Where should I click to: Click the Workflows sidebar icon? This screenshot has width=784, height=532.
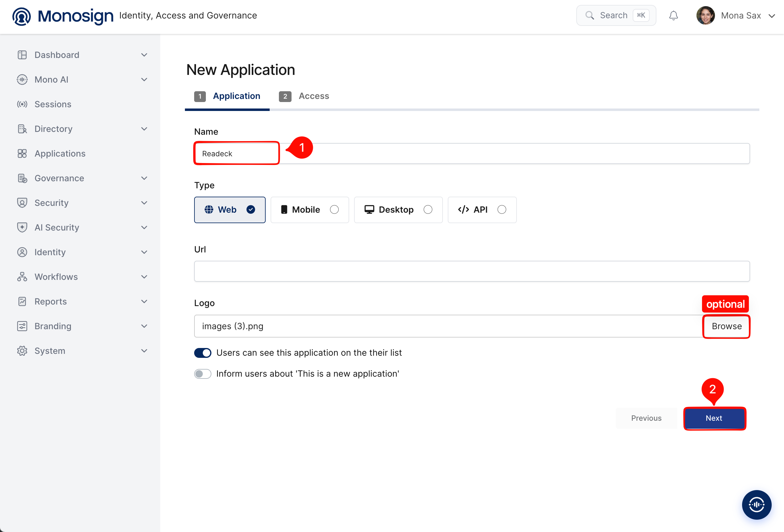click(22, 276)
